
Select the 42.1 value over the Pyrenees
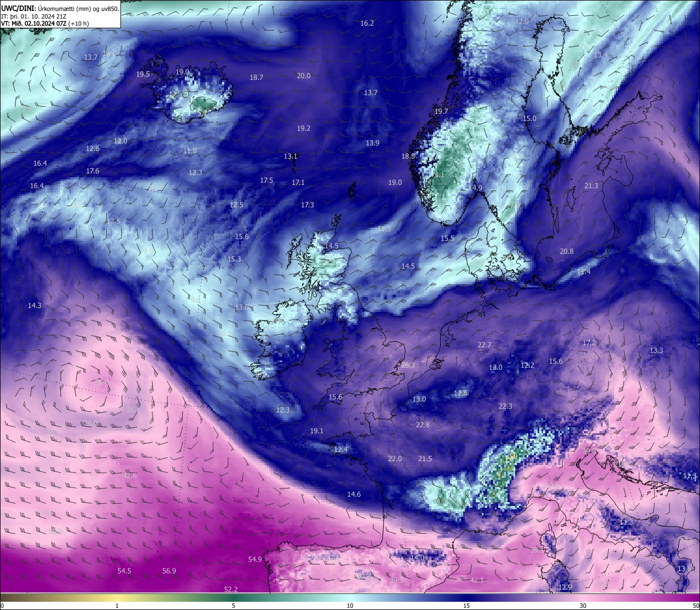click(477, 580)
